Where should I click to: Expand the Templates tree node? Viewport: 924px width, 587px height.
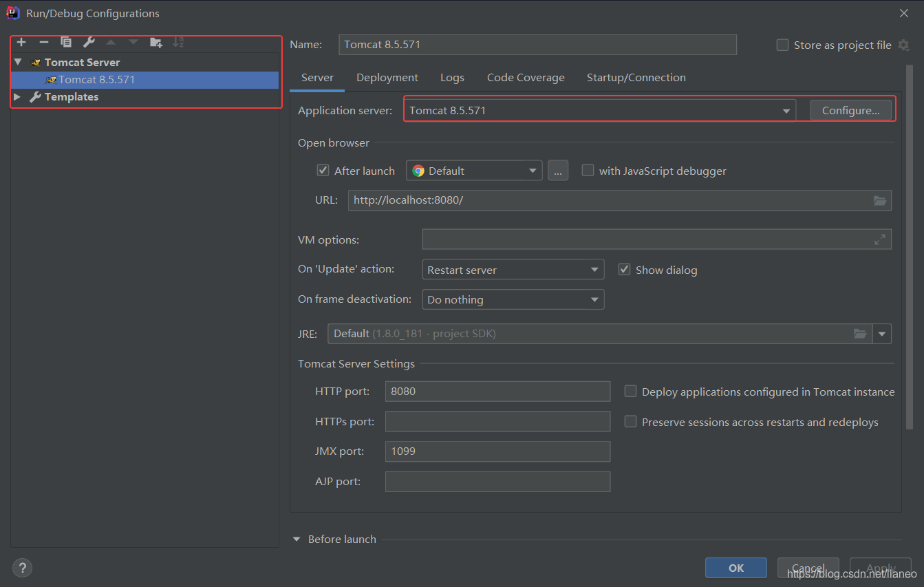point(17,97)
